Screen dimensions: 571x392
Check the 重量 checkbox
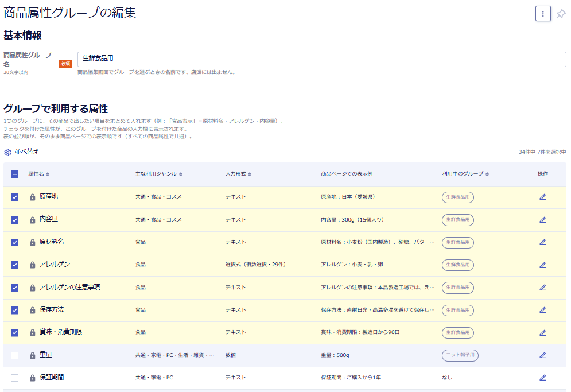[14, 355]
